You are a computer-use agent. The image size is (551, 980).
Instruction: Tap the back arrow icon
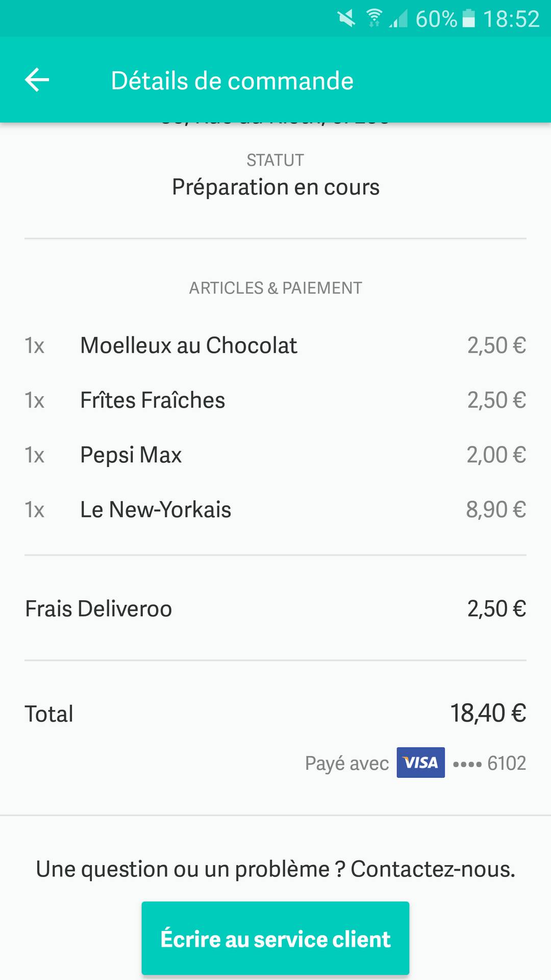click(x=37, y=80)
